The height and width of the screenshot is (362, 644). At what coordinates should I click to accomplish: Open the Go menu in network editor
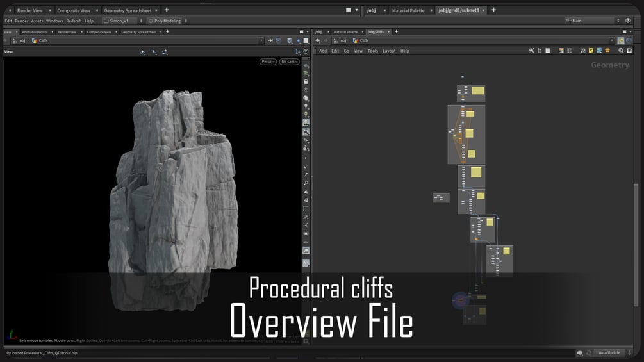(x=346, y=51)
